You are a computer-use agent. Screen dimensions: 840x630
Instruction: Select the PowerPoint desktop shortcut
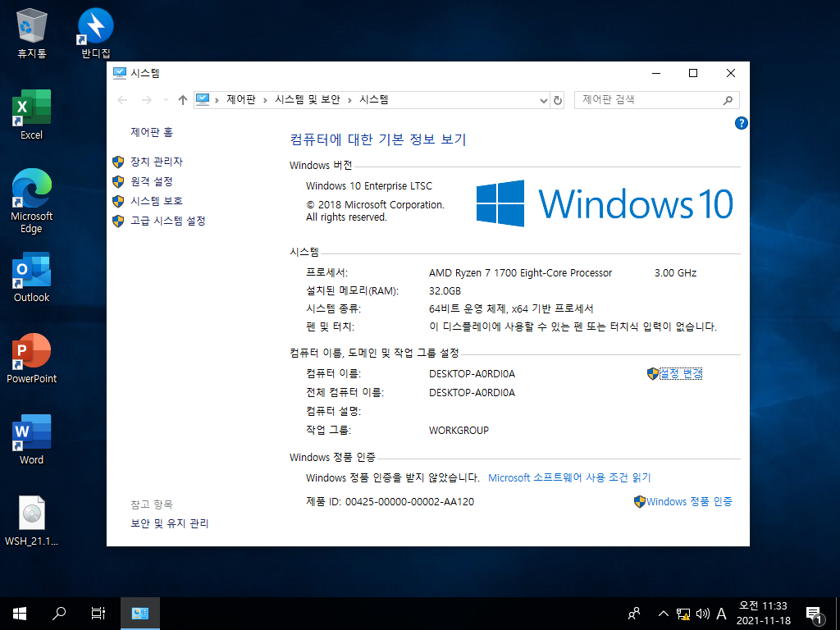32,358
